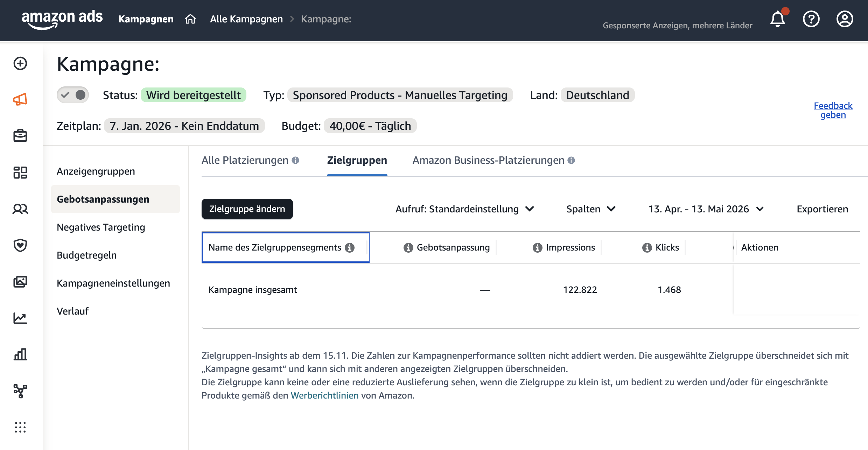
Task: Open the shield heart icon in sidebar
Action: (x=20, y=245)
